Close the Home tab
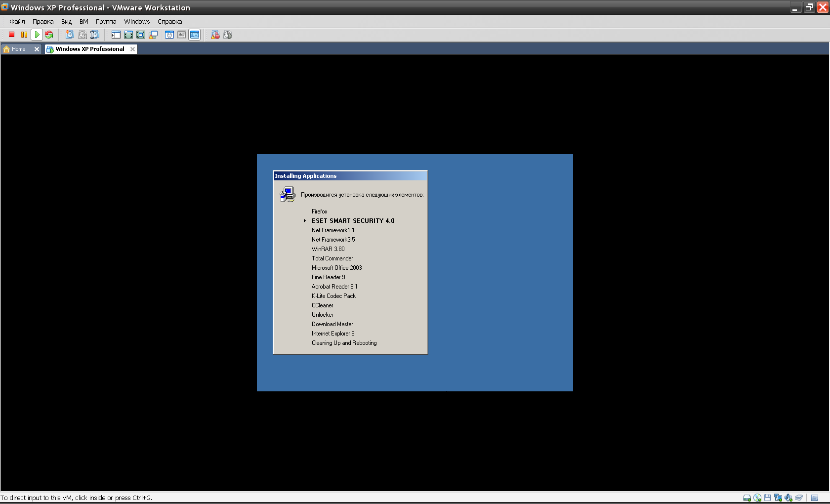 pyautogui.click(x=37, y=49)
